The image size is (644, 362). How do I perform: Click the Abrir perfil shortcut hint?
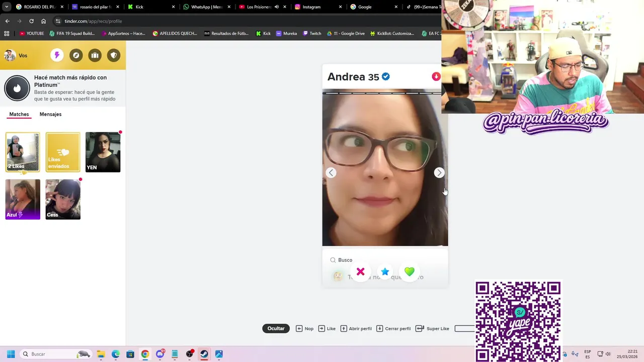356,328
